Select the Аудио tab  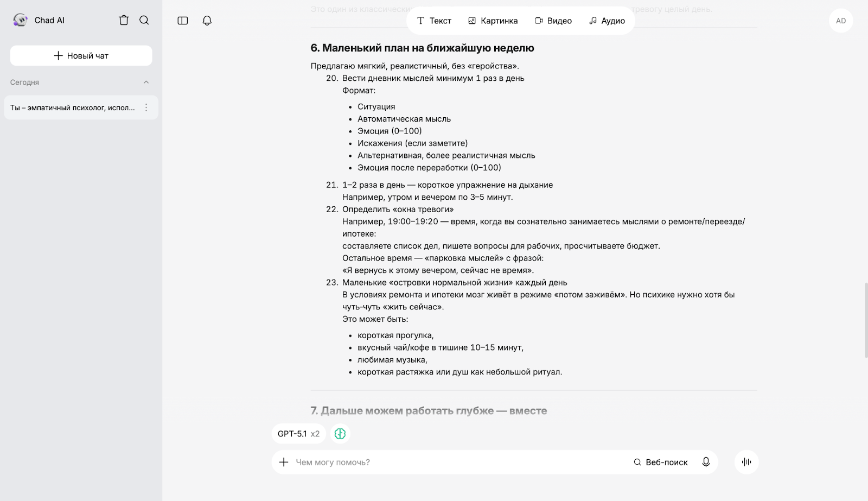coord(607,21)
